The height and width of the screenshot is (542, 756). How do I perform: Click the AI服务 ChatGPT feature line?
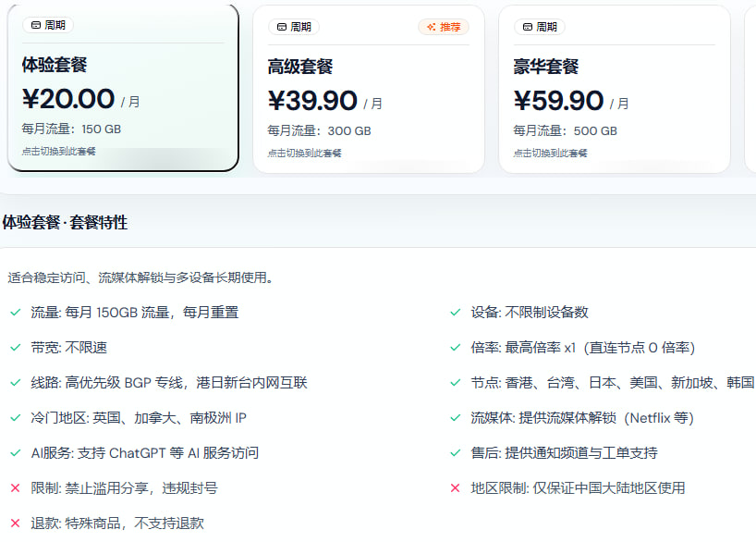(x=144, y=453)
